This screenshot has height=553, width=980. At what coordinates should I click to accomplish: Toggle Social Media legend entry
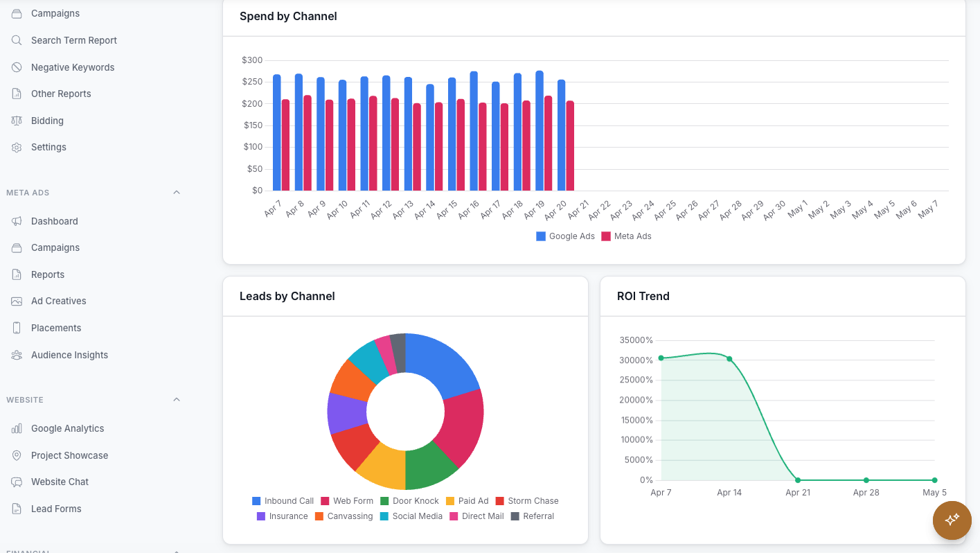tap(411, 516)
